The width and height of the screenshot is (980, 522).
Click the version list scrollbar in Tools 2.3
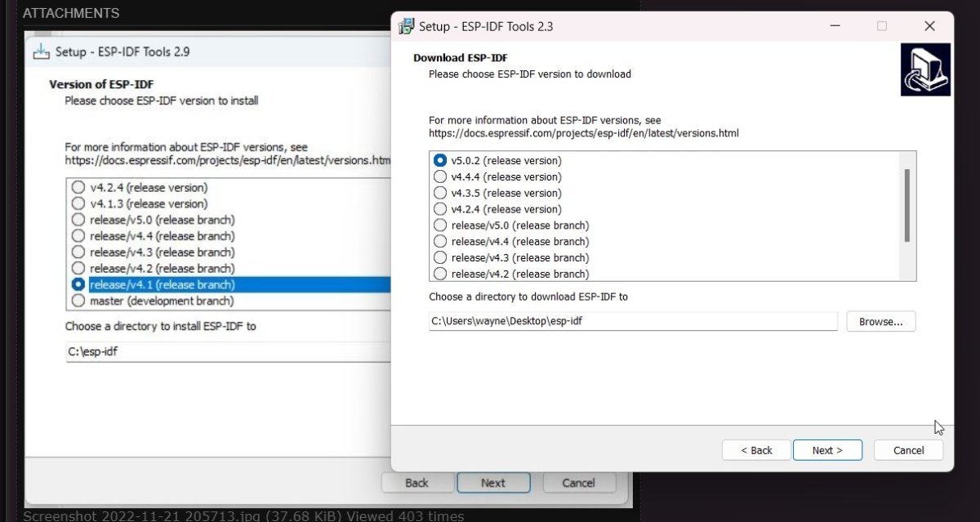click(906, 206)
